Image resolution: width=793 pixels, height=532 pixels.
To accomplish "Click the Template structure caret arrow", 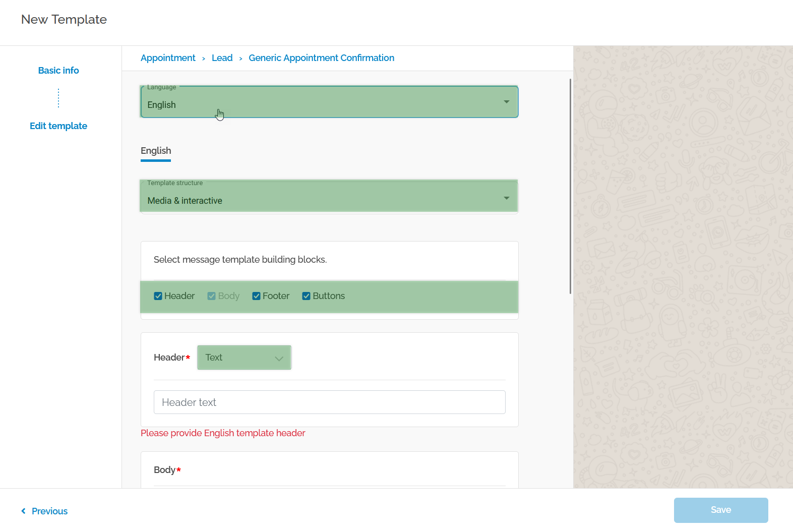I will tap(506, 198).
